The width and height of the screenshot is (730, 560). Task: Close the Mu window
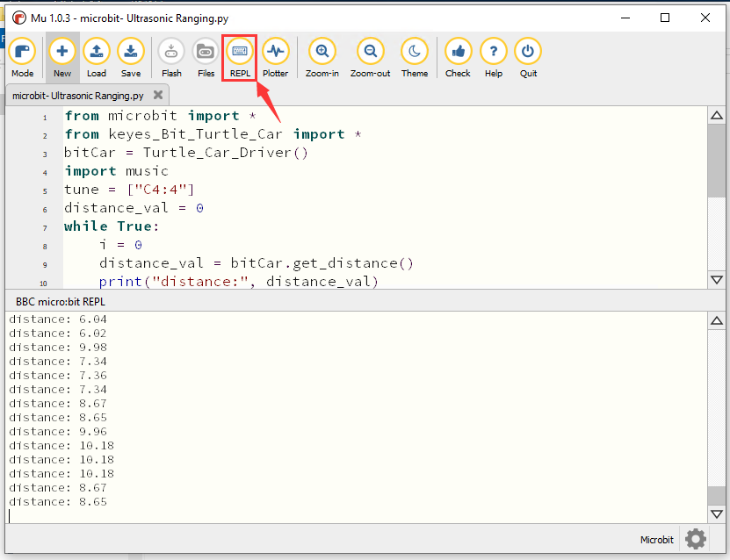point(705,18)
